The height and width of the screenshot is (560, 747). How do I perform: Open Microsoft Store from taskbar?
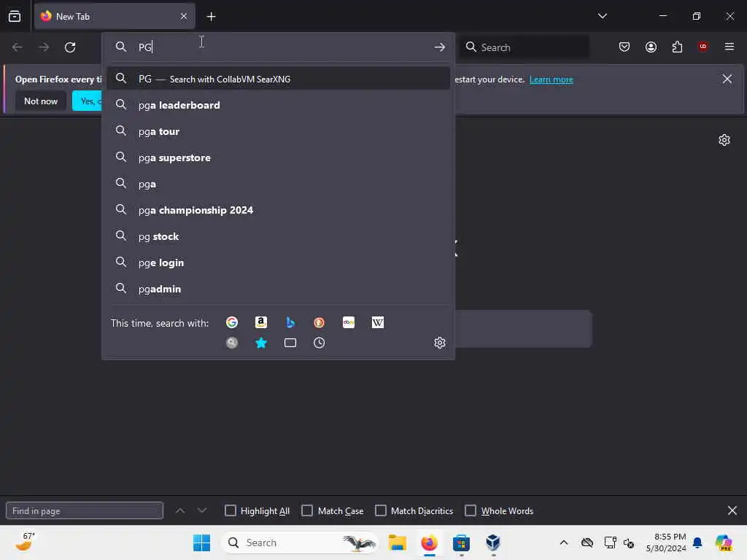click(x=461, y=542)
